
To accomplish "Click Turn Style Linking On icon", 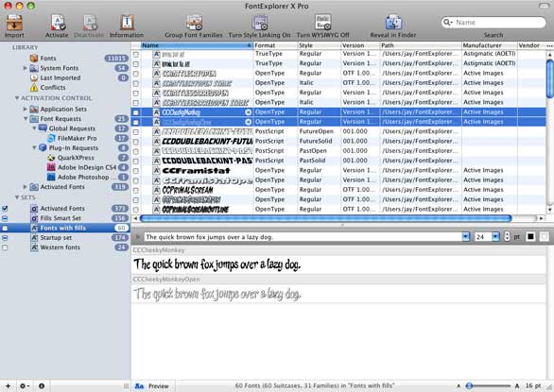I will pos(260,23).
